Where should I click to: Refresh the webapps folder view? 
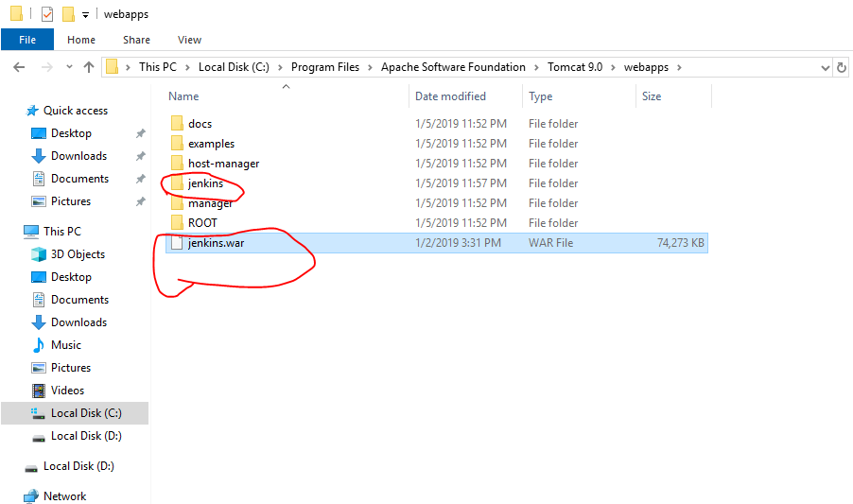842,67
